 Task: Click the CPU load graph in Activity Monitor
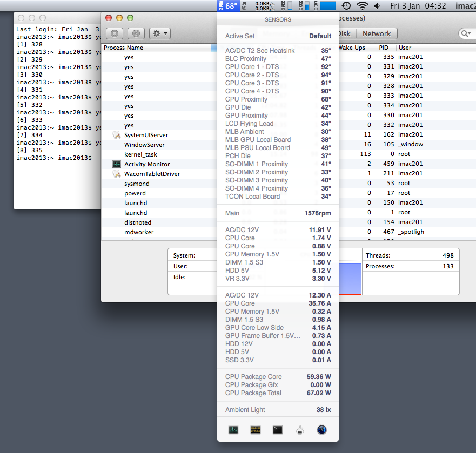point(350,279)
